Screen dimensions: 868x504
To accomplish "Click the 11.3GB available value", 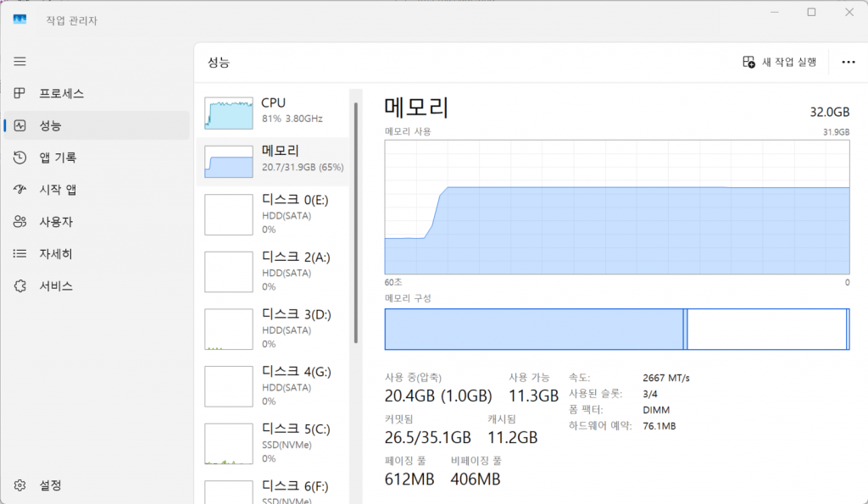I will pos(534,396).
